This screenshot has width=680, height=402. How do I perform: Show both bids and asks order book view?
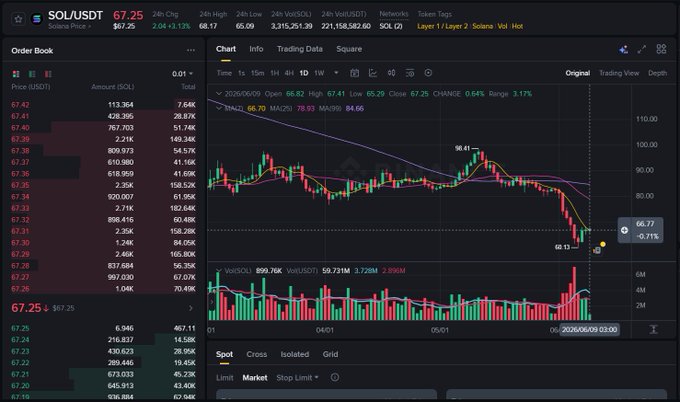pyautogui.click(x=16, y=74)
